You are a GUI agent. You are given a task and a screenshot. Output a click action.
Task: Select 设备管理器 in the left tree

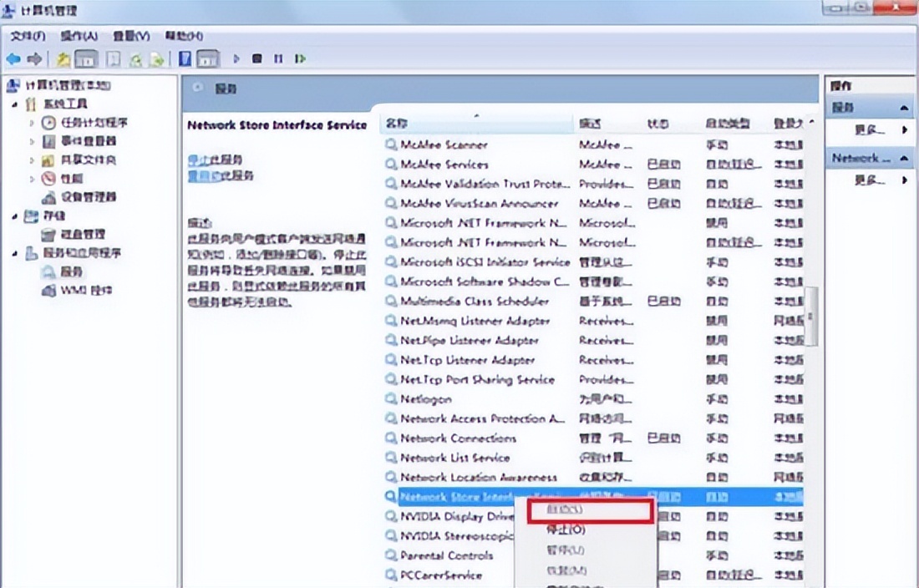point(89,197)
